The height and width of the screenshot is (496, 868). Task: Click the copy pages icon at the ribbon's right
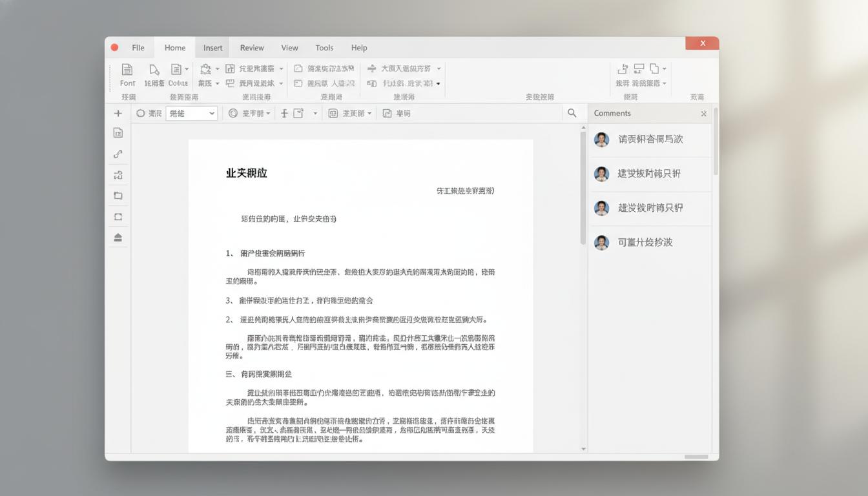click(x=654, y=68)
